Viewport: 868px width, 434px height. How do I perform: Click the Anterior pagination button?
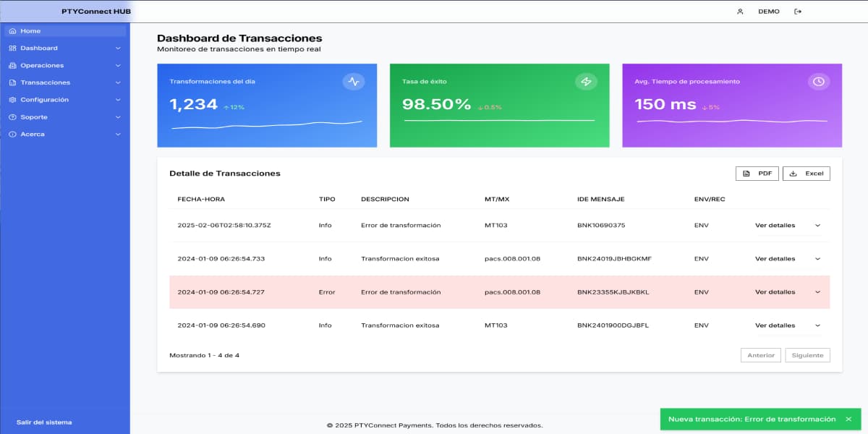pyautogui.click(x=761, y=355)
